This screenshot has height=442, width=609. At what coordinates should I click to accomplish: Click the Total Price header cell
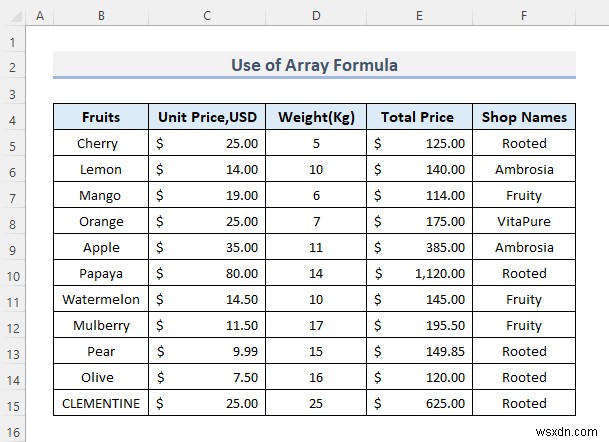(x=419, y=117)
